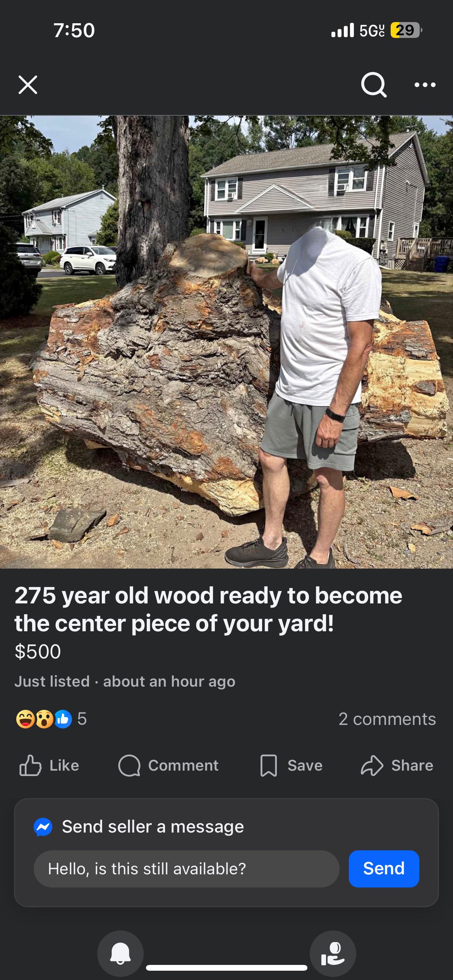Tap the Like thumbs-up icon
The image size is (453, 980).
point(30,765)
